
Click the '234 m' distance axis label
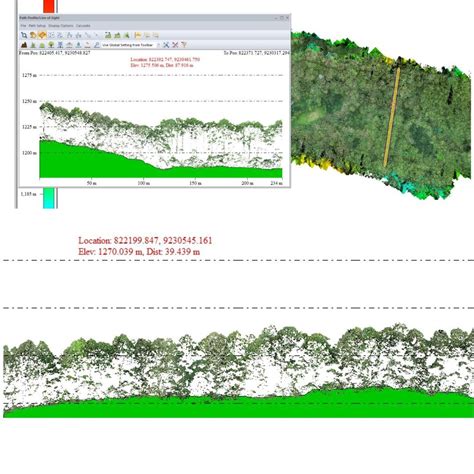[x=277, y=183]
